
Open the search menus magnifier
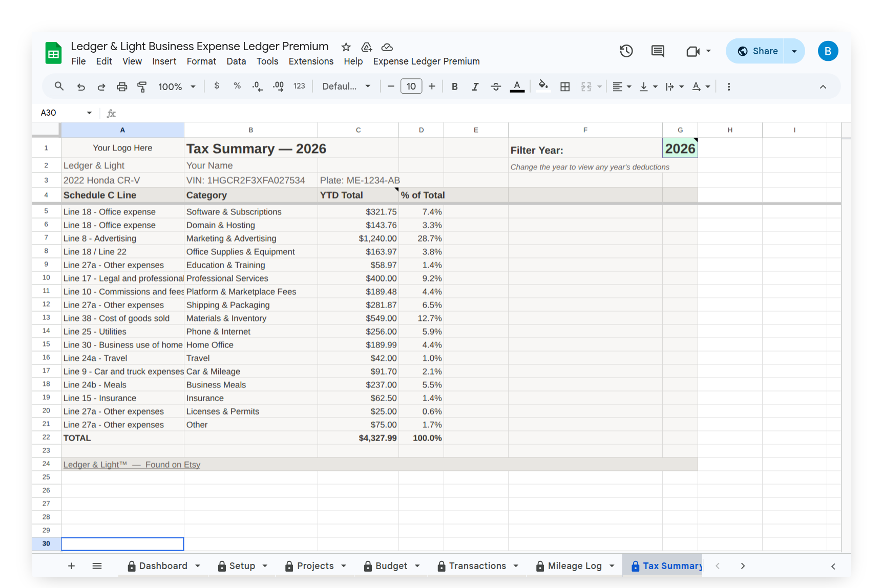point(59,86)
